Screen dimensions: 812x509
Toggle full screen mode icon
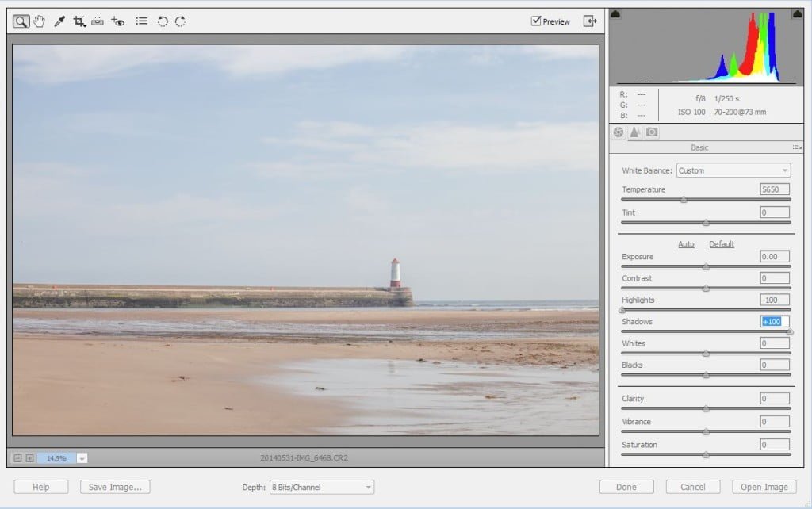(590, 21)
